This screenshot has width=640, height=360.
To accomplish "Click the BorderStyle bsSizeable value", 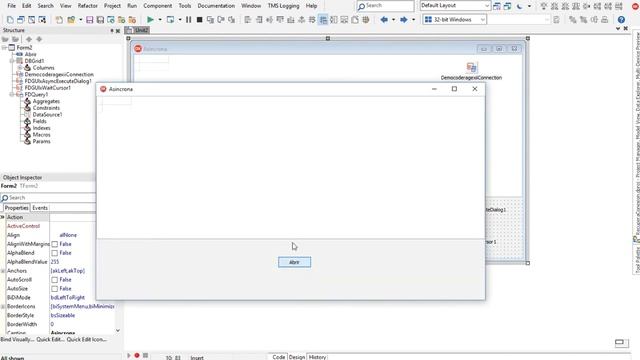I will (63, 316).
